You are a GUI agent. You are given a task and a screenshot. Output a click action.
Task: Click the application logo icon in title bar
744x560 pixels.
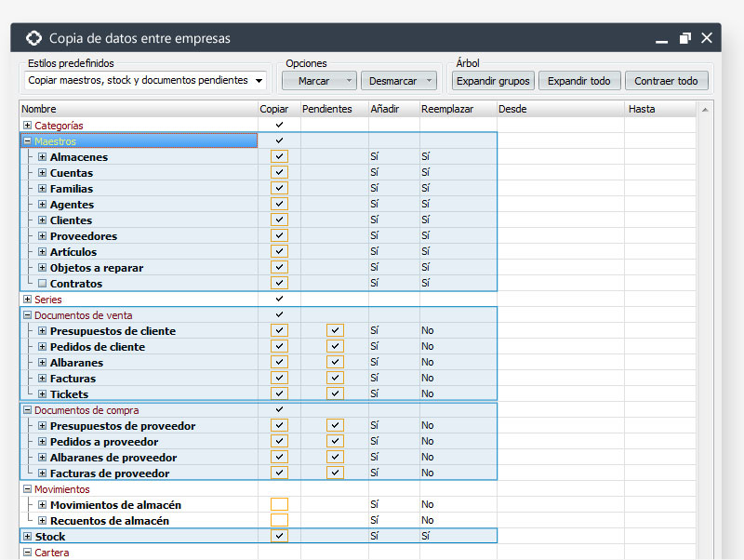coord(33,38)
